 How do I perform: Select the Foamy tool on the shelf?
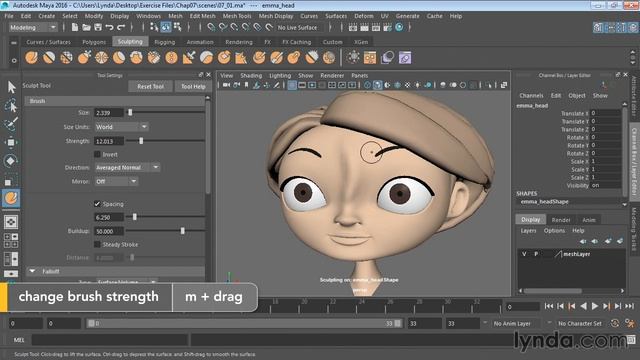pos(136,58)
